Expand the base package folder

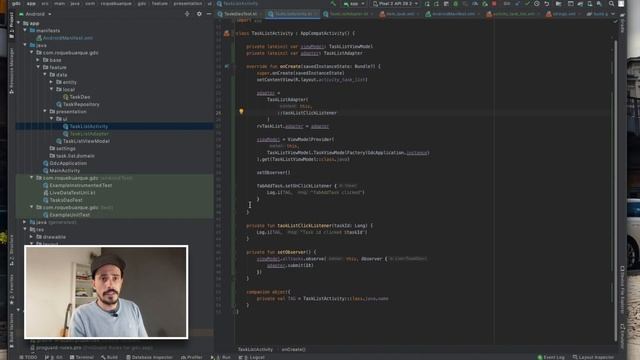tap(38, 60)
